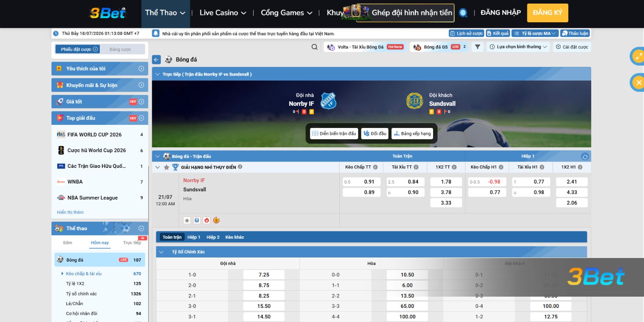Open Bóng đá GS live
This screenshot has width=644, height=322.
pos(440,47)
